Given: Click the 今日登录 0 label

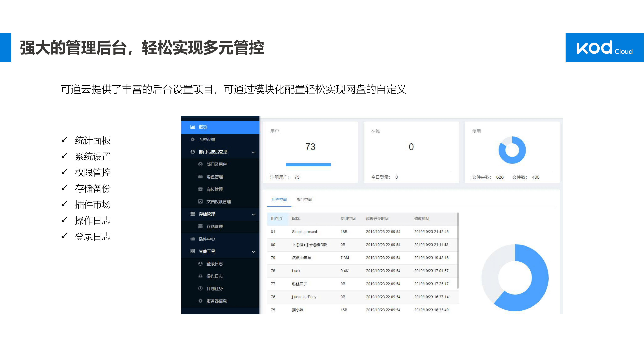Looking at the screenshot, I should [x=384, y=177].
